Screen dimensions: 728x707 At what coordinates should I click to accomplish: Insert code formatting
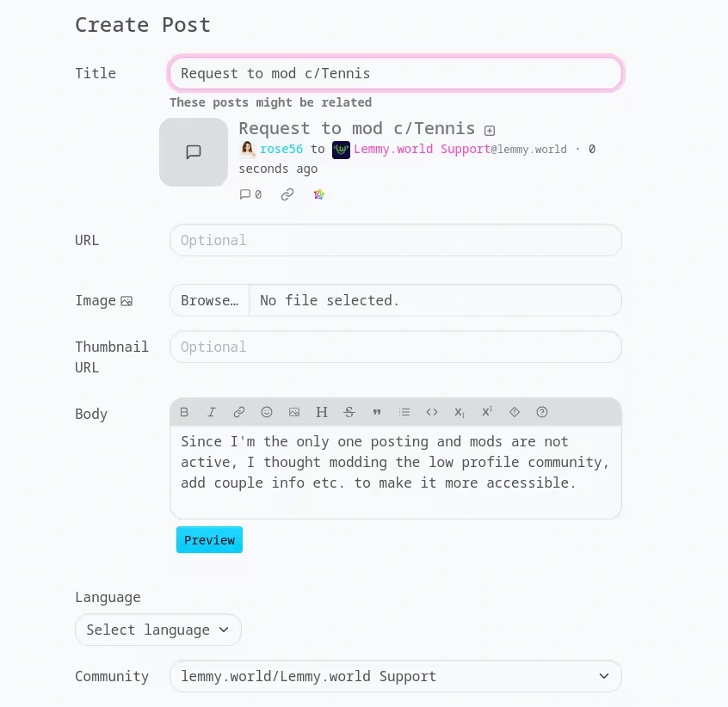[432, 412]
